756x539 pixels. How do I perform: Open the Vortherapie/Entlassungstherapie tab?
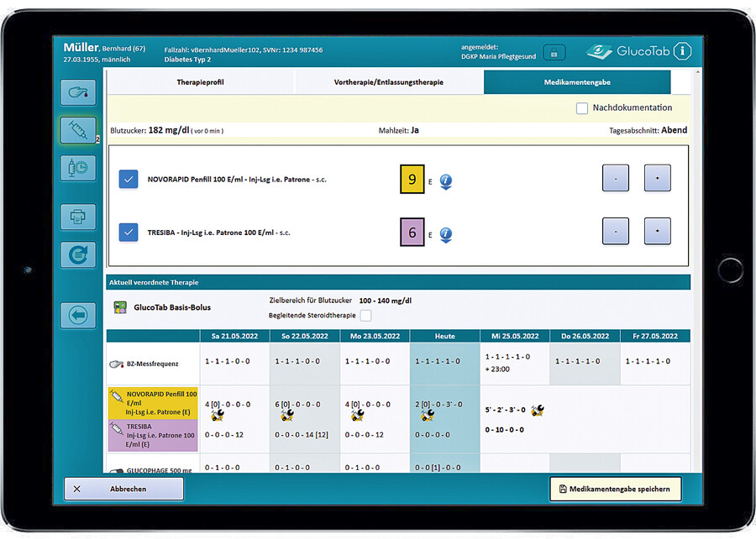pyautogui.click(x=388, y=82)
